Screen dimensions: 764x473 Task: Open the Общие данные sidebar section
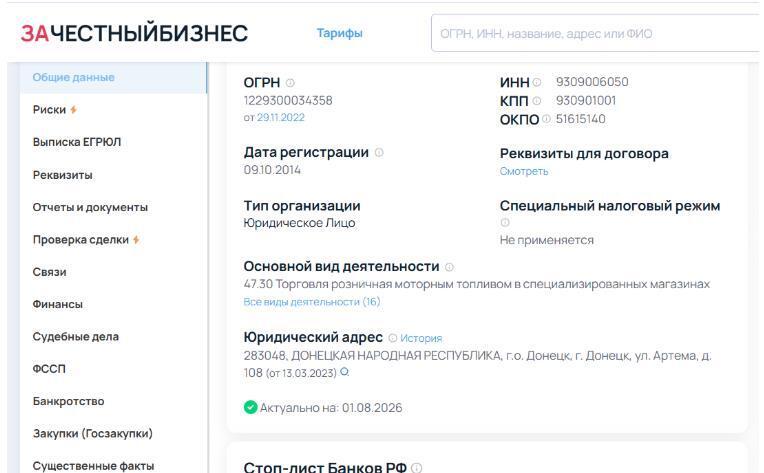click(113, 77)
